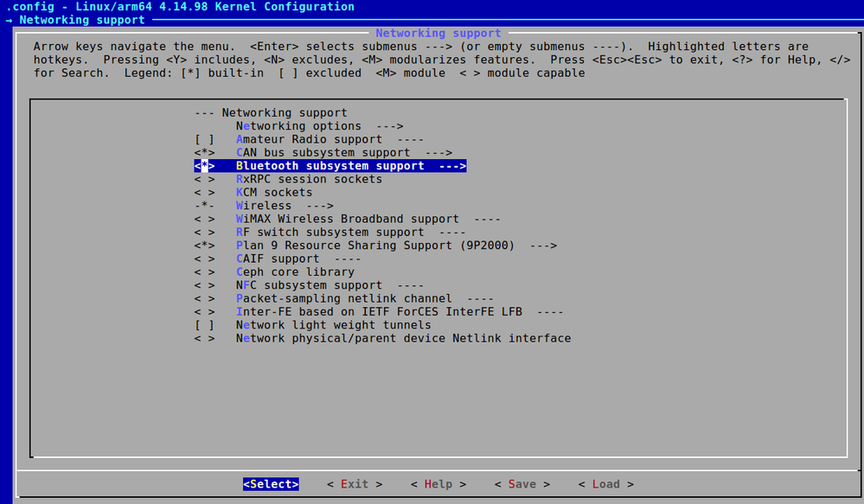The height and width of the screenshot is (504, 864).
Task: Click the Exit button
Action: click(x=355, y=484)
